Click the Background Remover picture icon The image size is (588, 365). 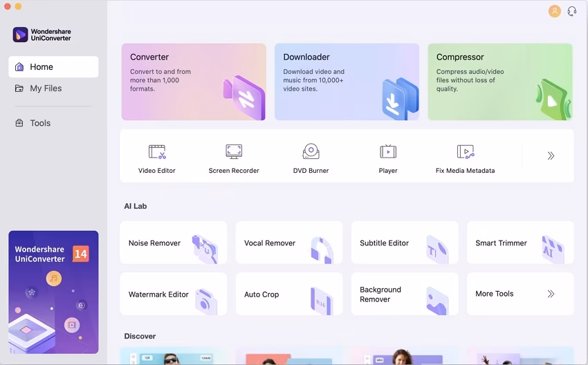(x=437, y=301)
